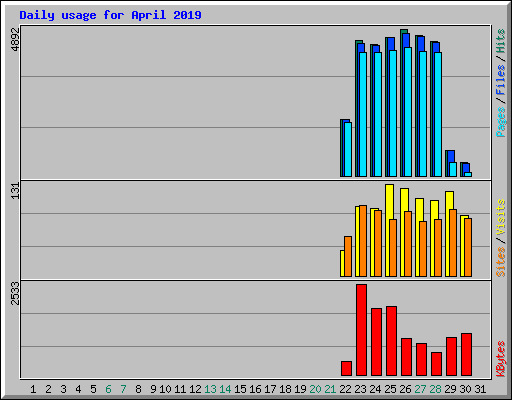Click day number 30 on the x-axis
Image resolution: width=512 pixels, height=400 pixels.
coord(465,389)
